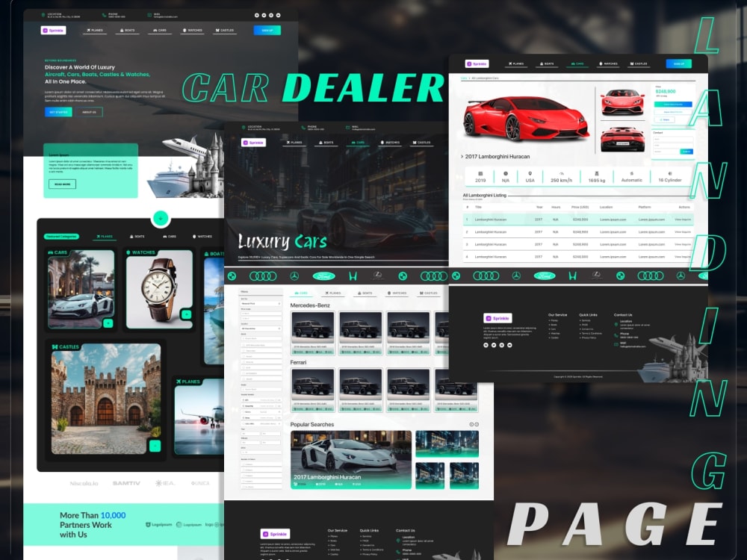
Task: Click the round down-arrow button above Featured Categories
Action: click(161, 218)
